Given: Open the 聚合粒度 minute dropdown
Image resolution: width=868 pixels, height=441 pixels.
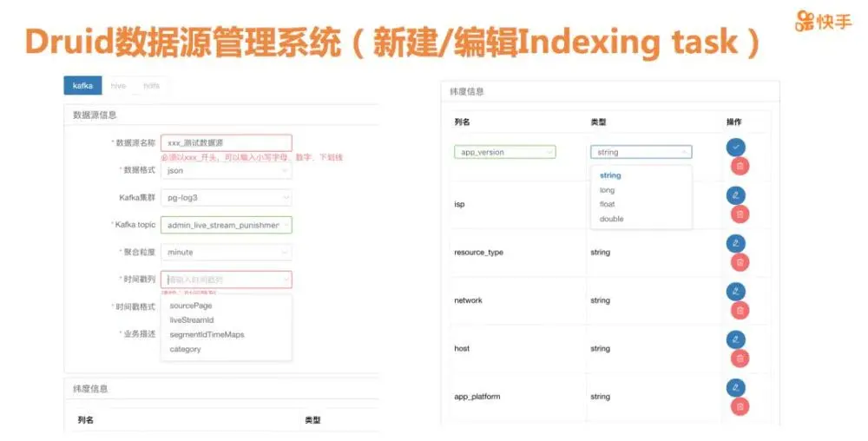Looking at the screenshot, I should point(227,253).
